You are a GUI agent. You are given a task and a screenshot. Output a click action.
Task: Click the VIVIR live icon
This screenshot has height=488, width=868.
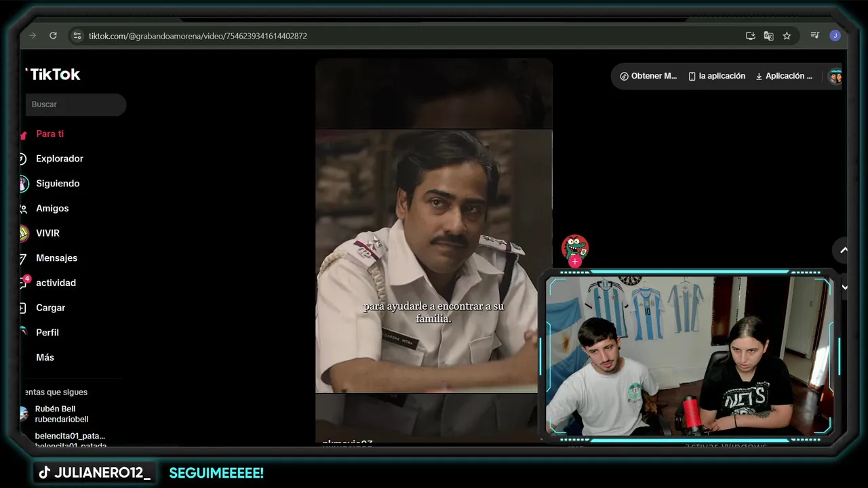click(x=24, y=233)
